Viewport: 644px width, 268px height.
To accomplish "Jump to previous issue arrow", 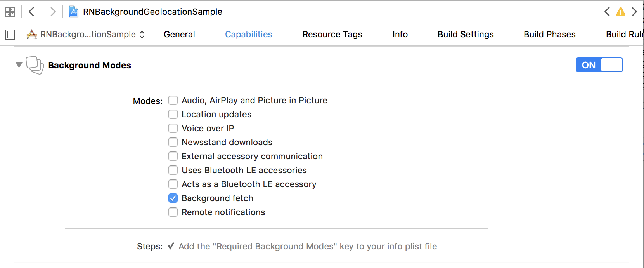I will (607, 12).
